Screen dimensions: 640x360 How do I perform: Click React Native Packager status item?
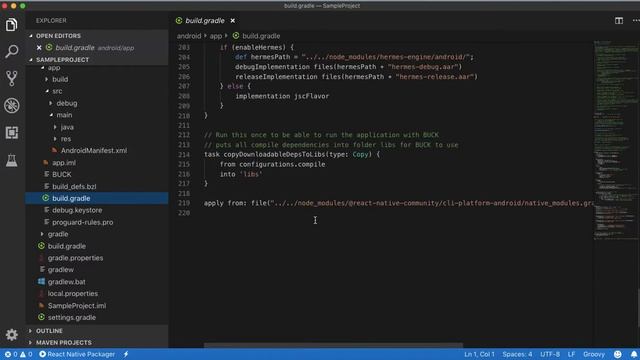77,354
